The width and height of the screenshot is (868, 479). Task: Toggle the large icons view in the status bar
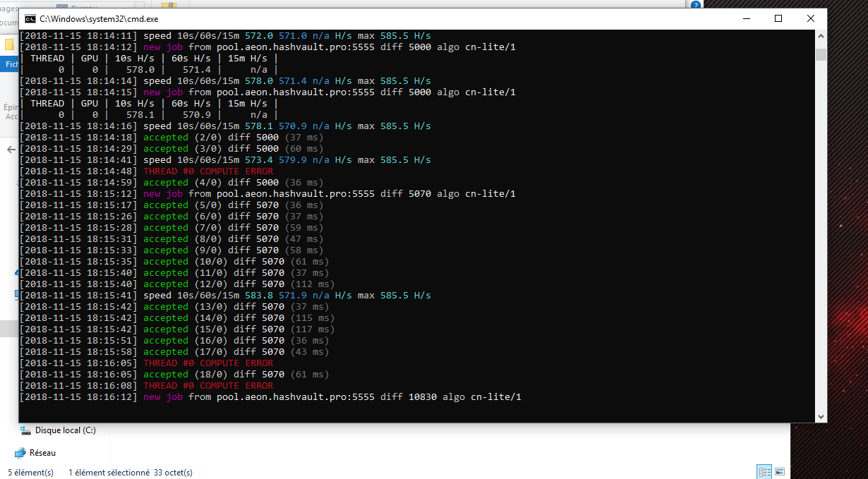tap(780, 471)
